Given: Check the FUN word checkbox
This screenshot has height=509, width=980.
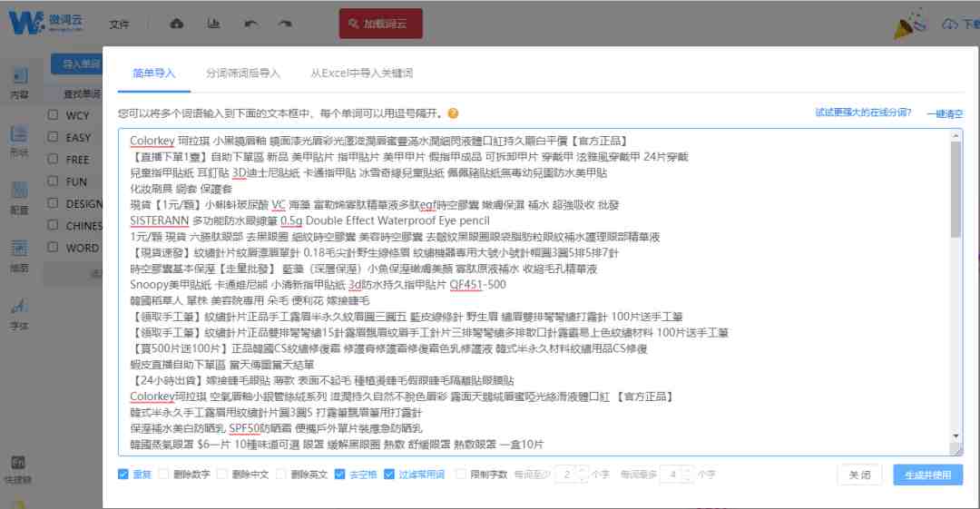Looking at the screenshot, I should pyautogui.click(x=54, y=181).
